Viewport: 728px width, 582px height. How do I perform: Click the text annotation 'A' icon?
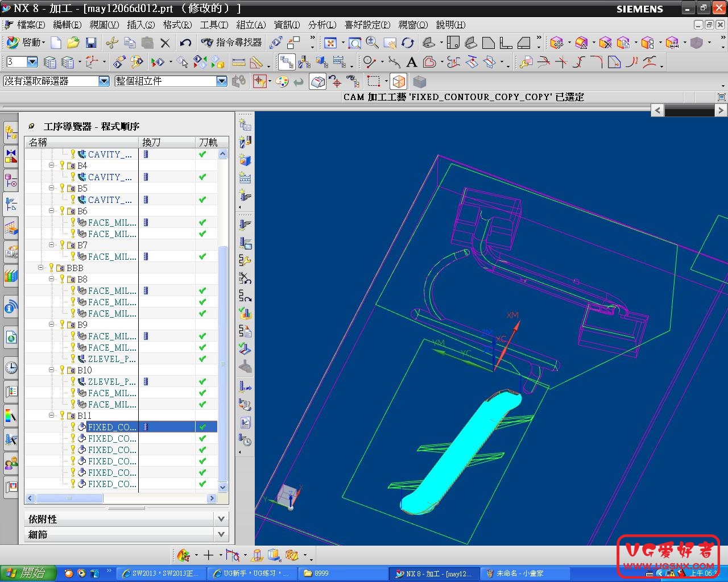412,62
